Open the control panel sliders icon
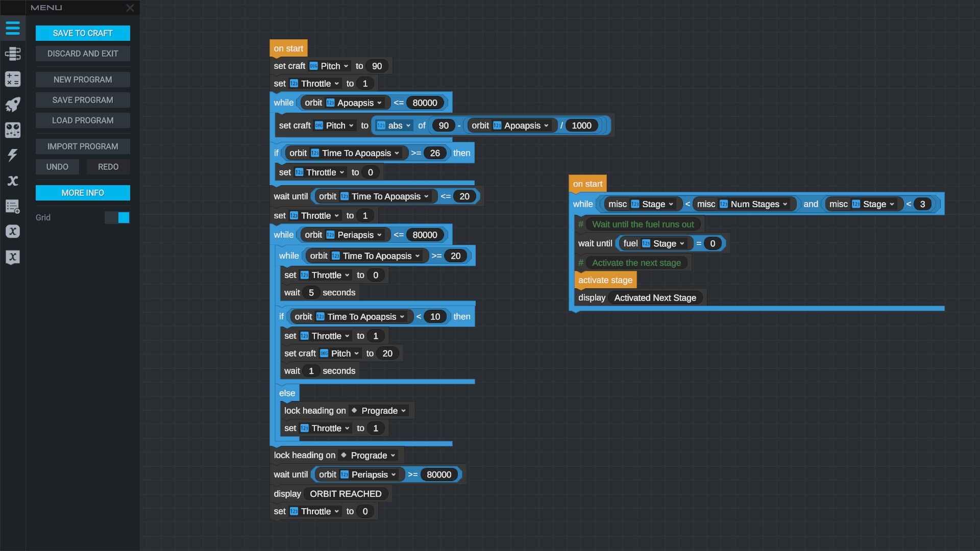The image size is (980, 551). coord(13,130)
